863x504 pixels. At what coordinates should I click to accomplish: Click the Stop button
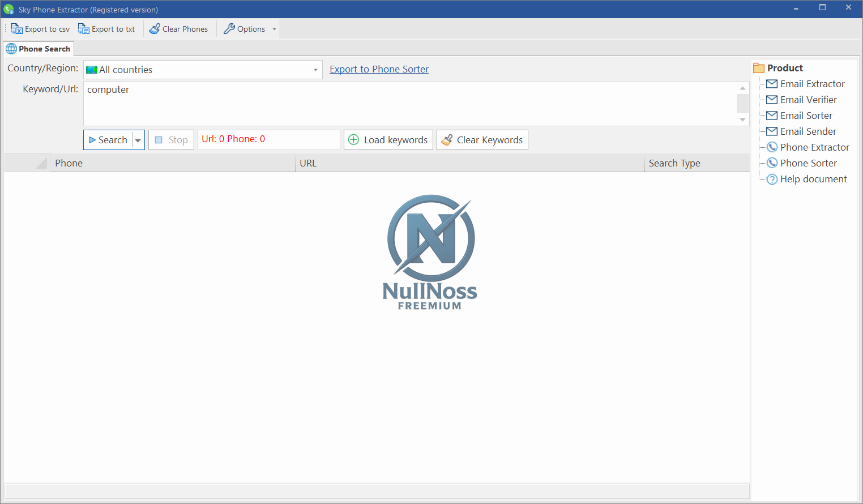coord(171,140)
